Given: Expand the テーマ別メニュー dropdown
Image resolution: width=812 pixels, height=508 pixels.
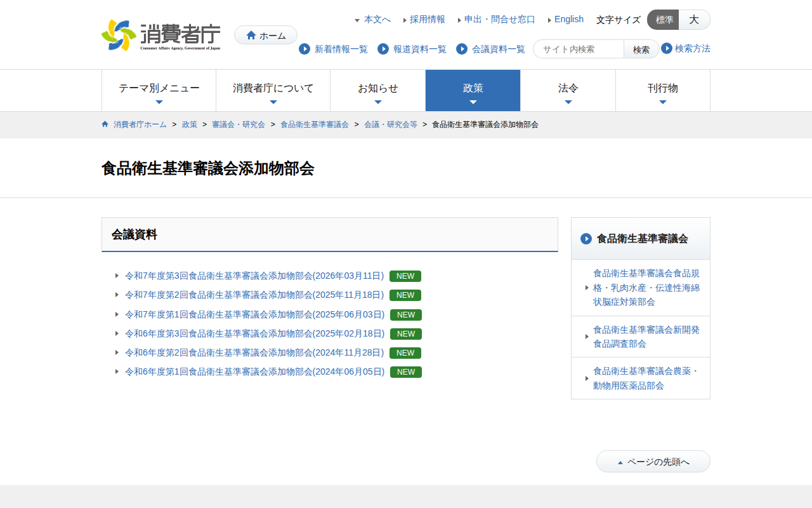Looking at the screenshot, I should tap(159, 90).
